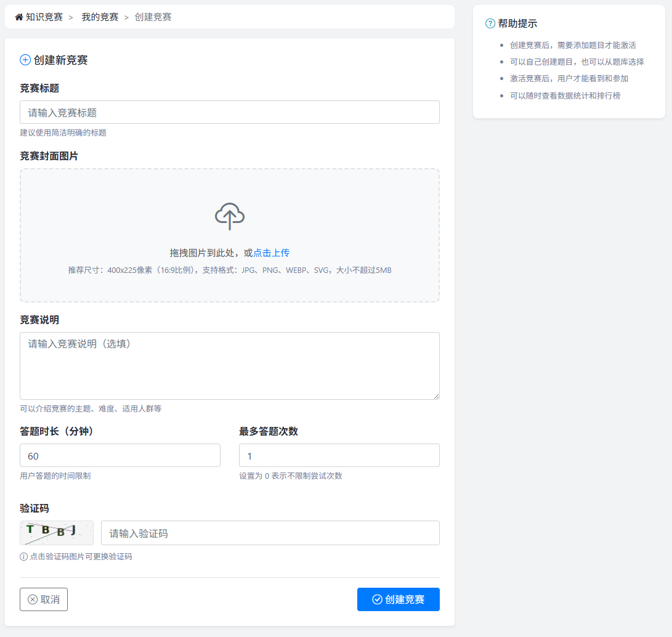Click the 创建竞赛 breadcrumb text

[x=153, y=17]
